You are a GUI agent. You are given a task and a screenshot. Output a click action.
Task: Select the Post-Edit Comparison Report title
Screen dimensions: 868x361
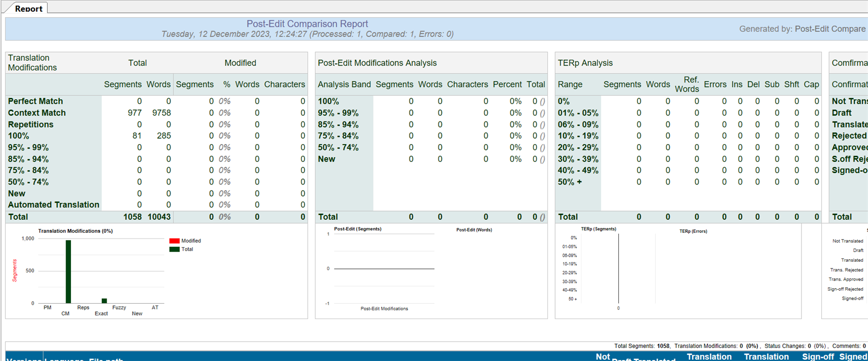coord(307,24)
